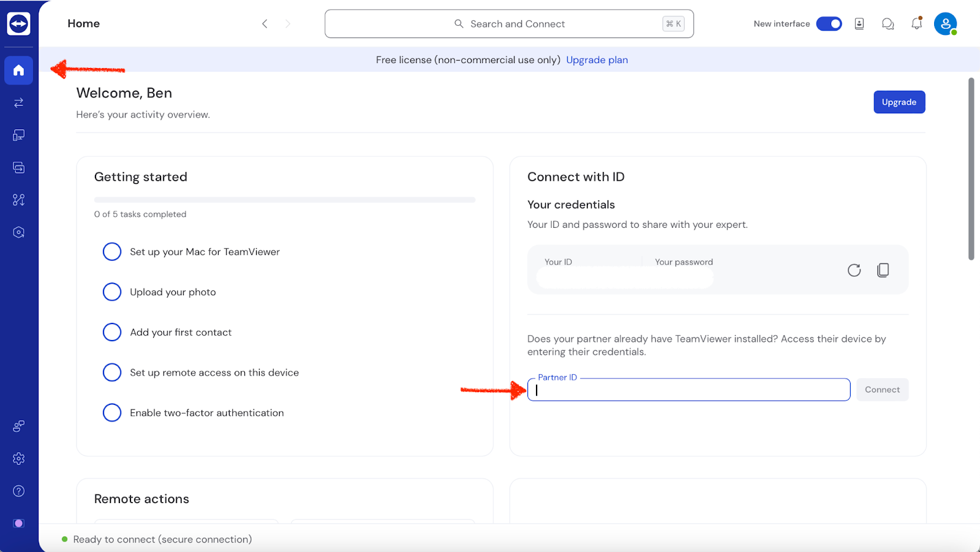Click the Remote actions heading
This screenshot has height=552, width=980.
click(141, 499)
